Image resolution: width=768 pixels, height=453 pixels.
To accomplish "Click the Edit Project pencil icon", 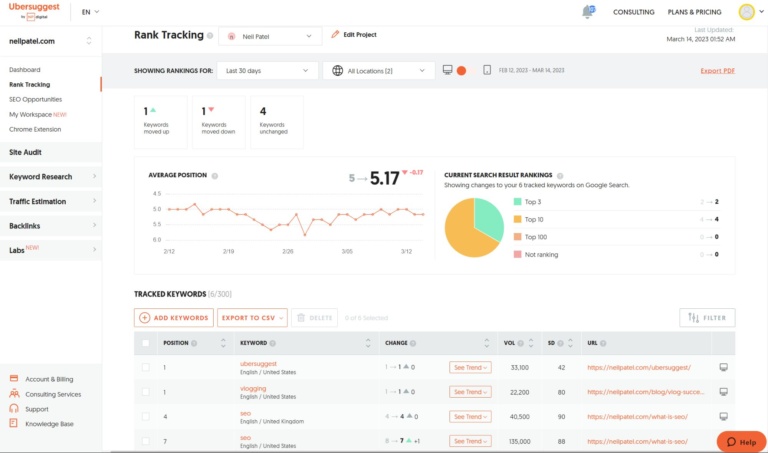I will point(335,34).
